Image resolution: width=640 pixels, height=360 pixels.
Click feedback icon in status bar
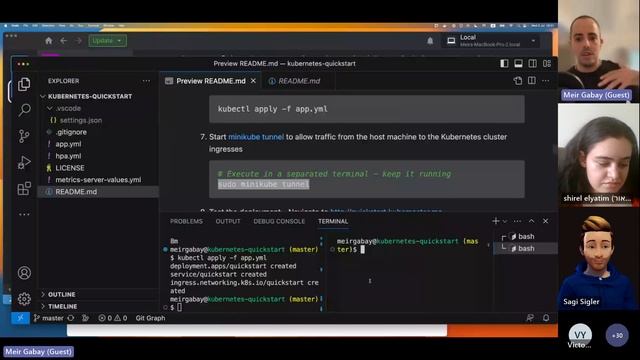tap(530, 318)
